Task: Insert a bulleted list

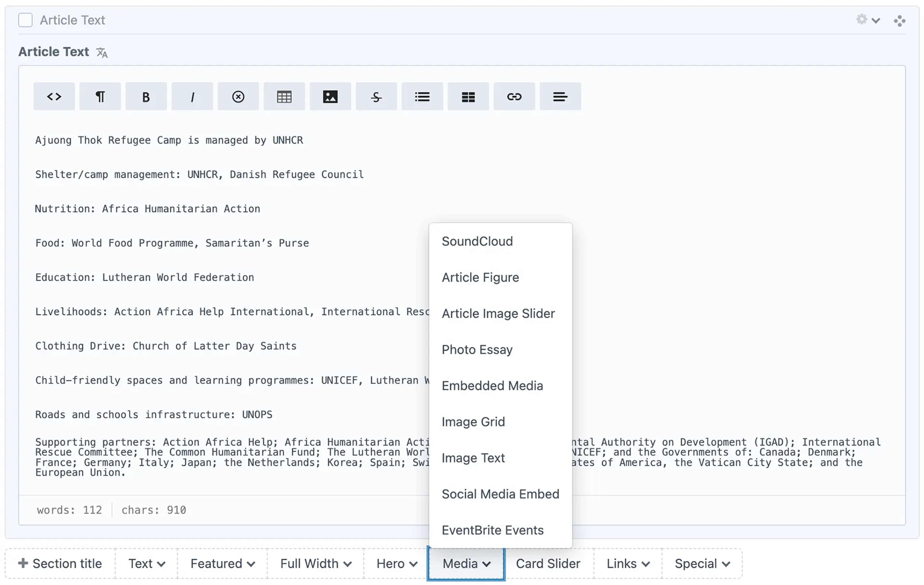Action: click(423, 96)
